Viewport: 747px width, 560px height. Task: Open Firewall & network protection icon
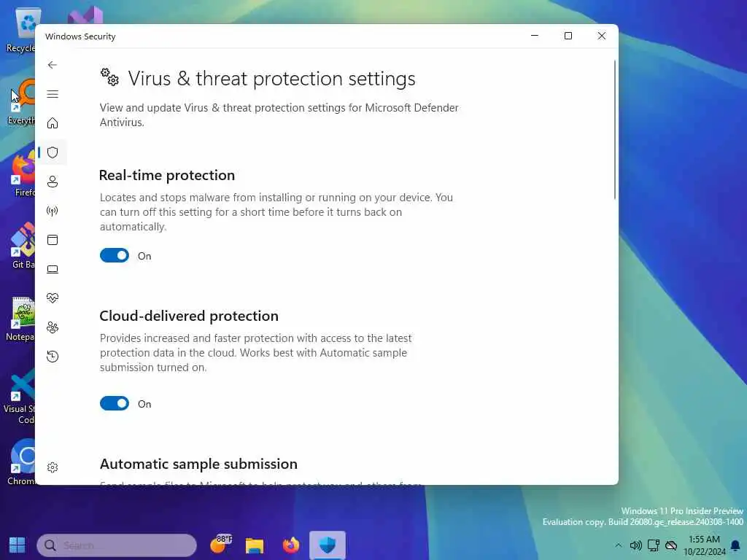(x=53, y=211)
